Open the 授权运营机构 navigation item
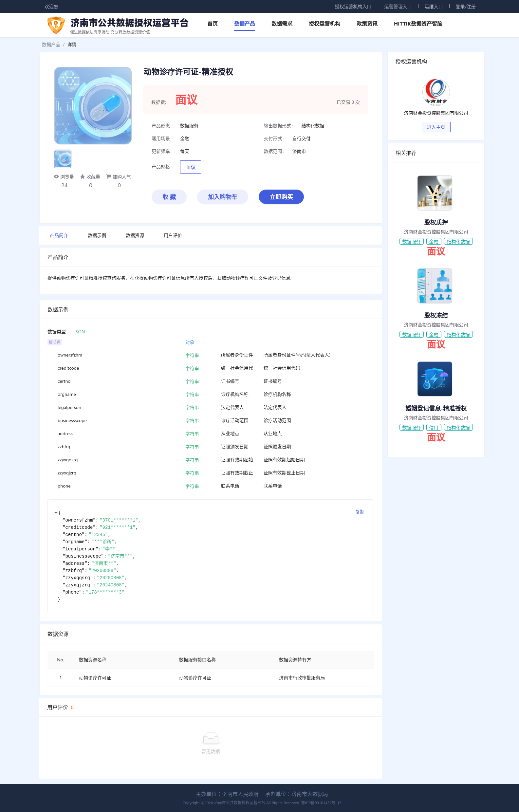 pyautogui.click(x=324, y=24)
